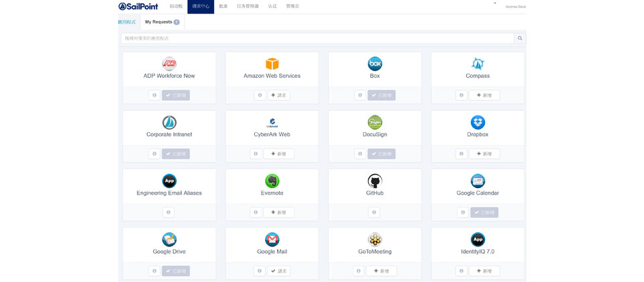Click the Evernote elephant icon
The height and width of the screenshot is (282, 644).
(272, 181)
